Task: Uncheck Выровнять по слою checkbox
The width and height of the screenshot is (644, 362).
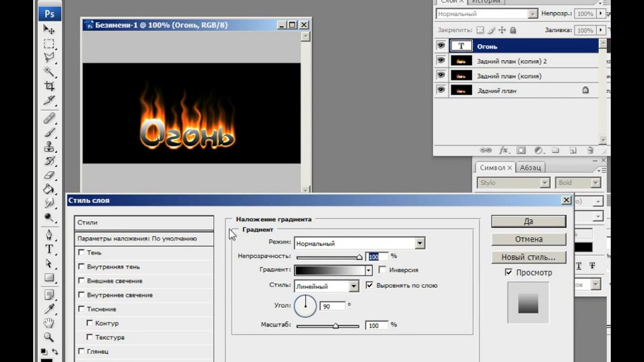Action: coord(370,285)
